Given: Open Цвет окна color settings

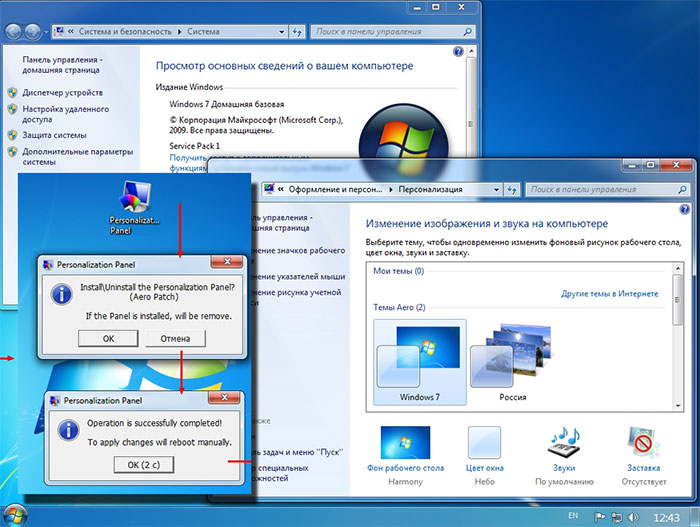Looking at the screenshot, I should click(484, 456).
